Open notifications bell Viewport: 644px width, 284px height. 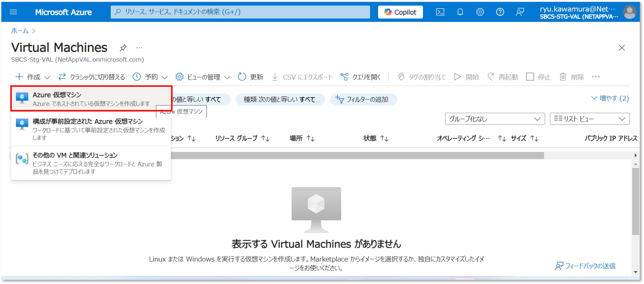click(460, 12)
